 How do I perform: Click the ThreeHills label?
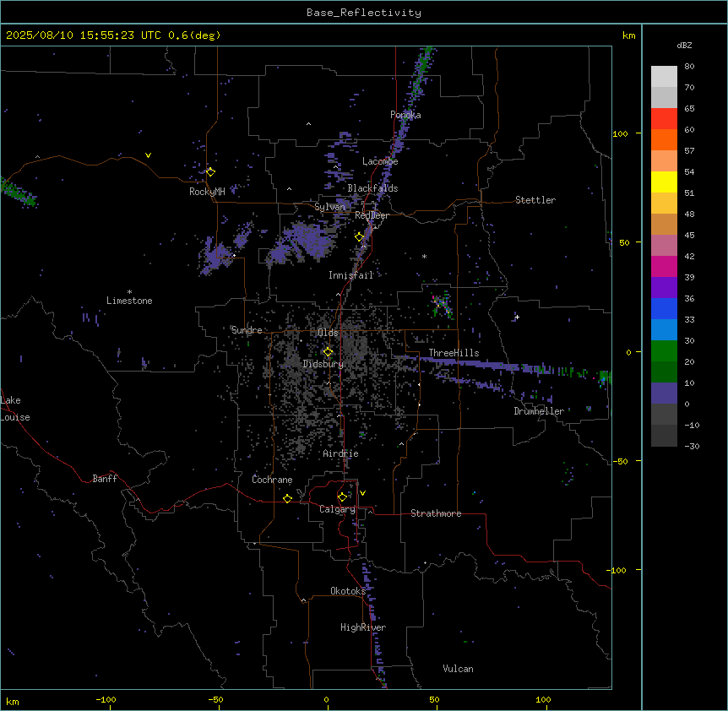[454, 353]
